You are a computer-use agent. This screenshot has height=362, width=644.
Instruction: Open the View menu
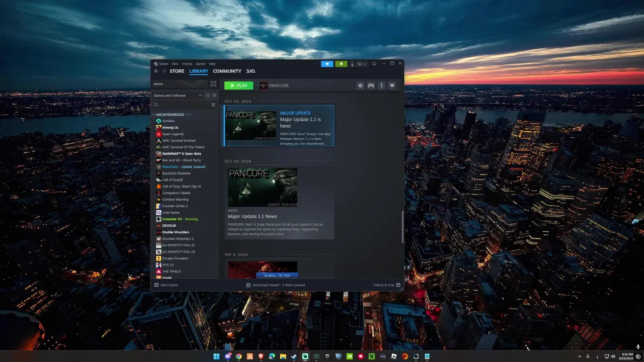(175, 64)
